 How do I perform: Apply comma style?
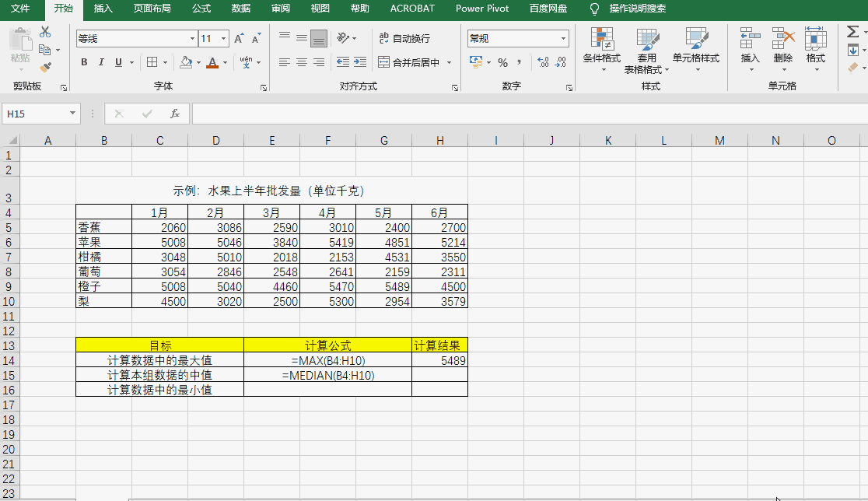coord(520,62)
